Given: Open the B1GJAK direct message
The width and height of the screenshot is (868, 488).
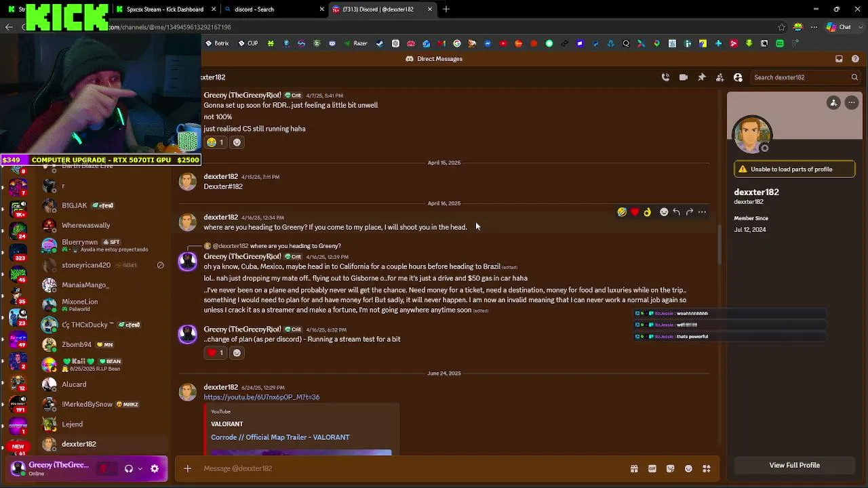Looking at the screenshot, I should click(103, 205).
